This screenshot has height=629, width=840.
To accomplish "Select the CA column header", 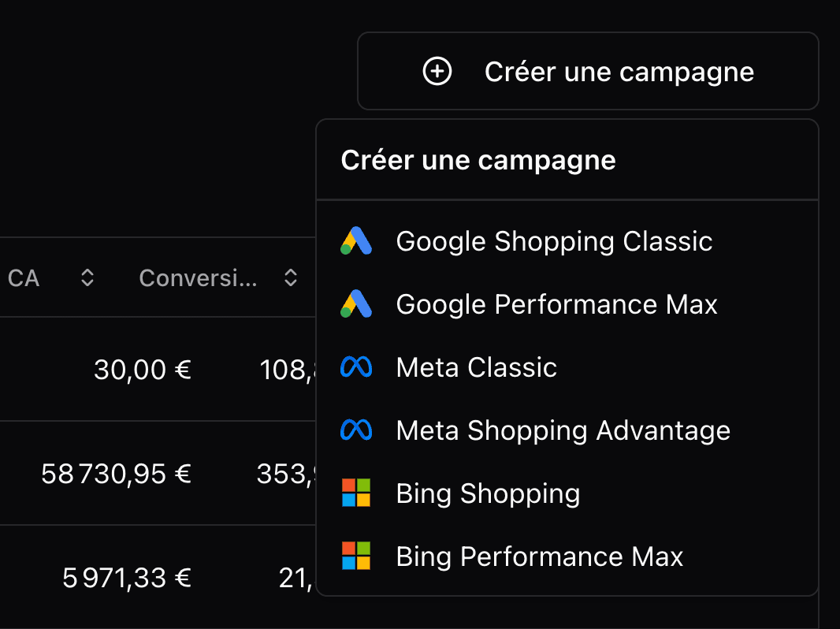I will pyautogui.click(x=22, y=277).
